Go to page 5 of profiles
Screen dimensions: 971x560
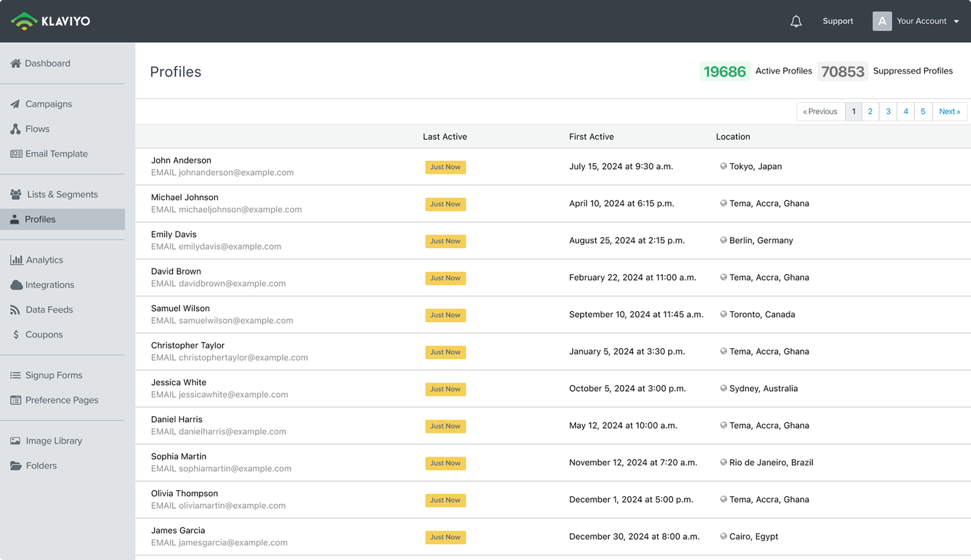click(x=923, y=111)
